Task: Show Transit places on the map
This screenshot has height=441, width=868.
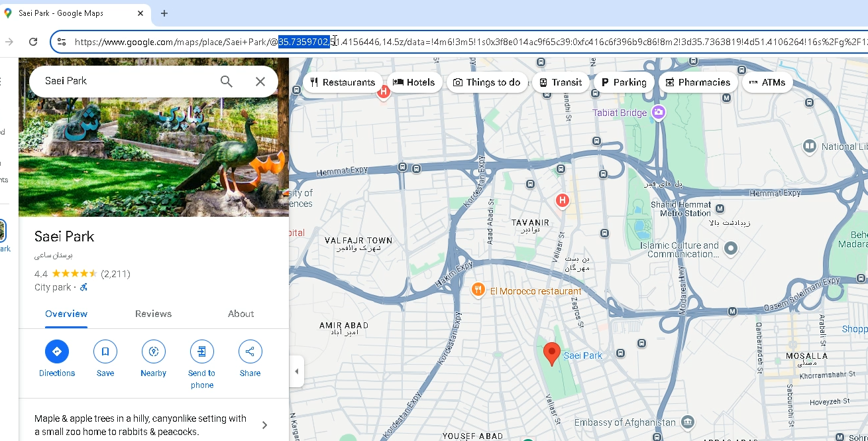Action: click(561, 82)
